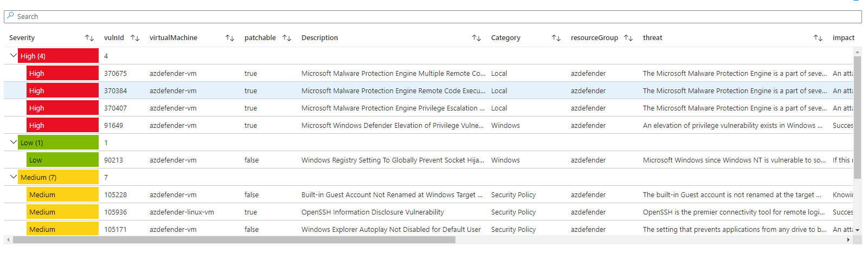Click horizontal scrollbar right arrow

click(x=848, y=240)
